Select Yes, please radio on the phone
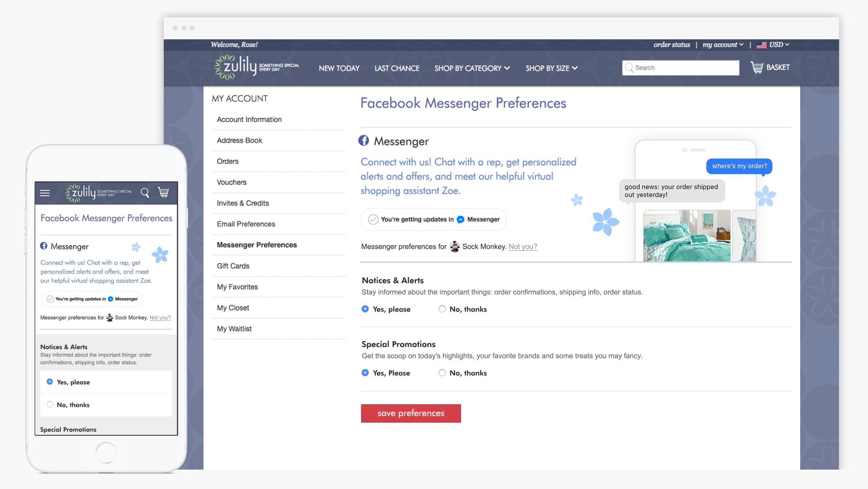The width and height of the screenshot is (868, 489). click(x=50, y=382)
